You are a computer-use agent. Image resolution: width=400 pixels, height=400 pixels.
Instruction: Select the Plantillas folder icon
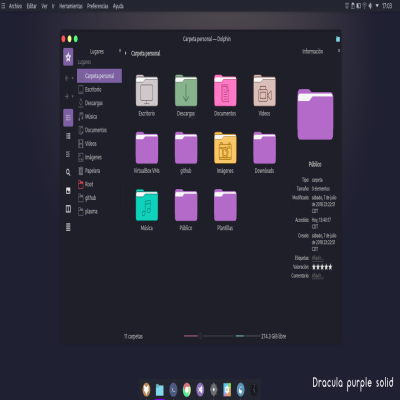225,205
